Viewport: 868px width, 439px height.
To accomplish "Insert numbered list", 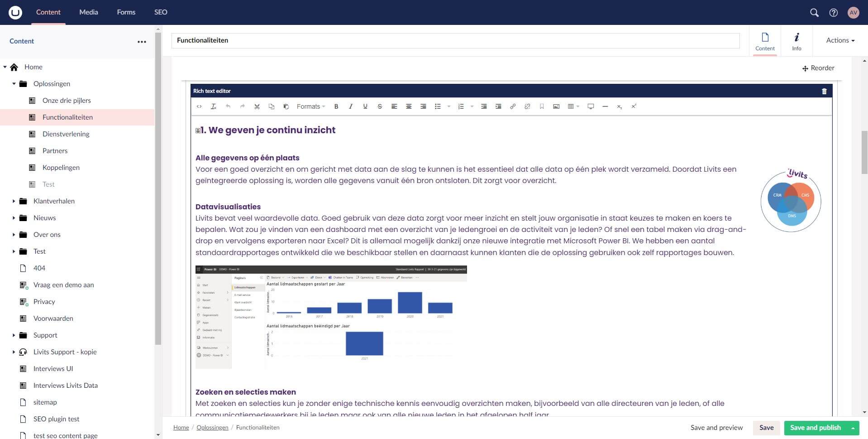I will point(461,106).
